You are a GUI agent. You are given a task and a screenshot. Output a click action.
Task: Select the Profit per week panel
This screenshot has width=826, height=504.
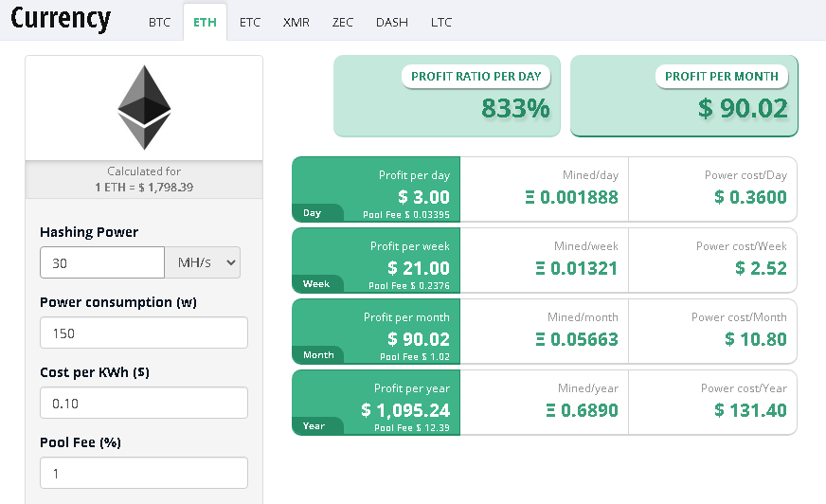click(x=376, y=261)
